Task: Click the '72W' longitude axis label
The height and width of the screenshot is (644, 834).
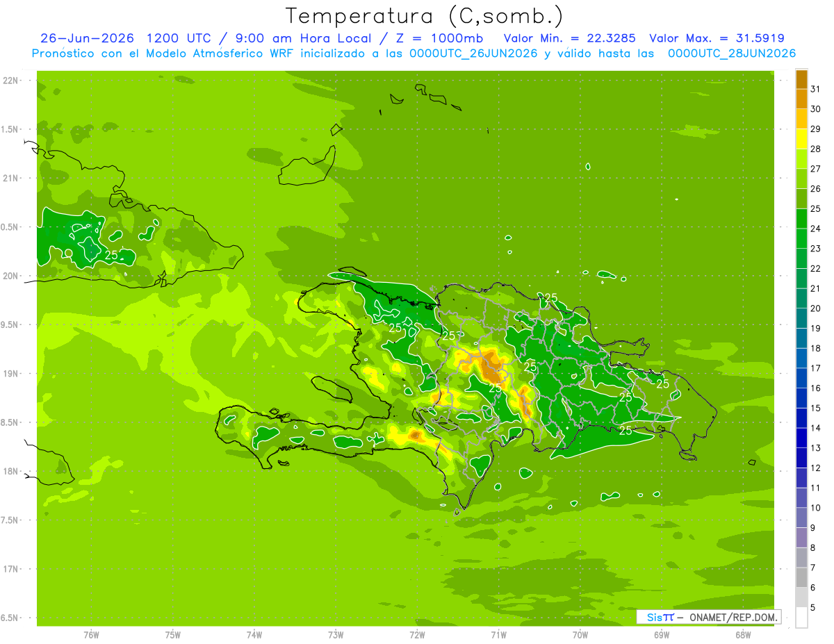Action: click(417, 635)
